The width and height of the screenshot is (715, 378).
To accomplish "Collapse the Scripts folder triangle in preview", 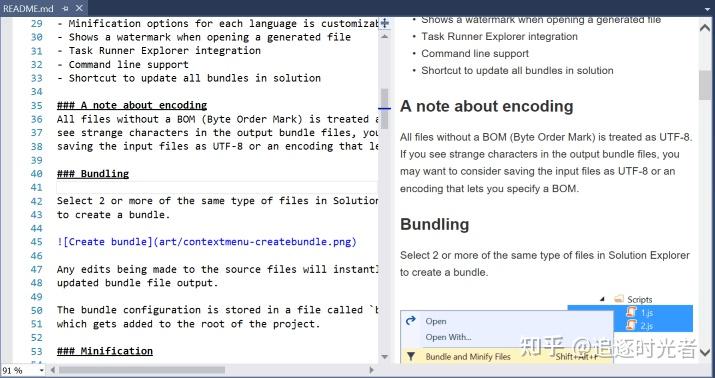I will point(603,300).
